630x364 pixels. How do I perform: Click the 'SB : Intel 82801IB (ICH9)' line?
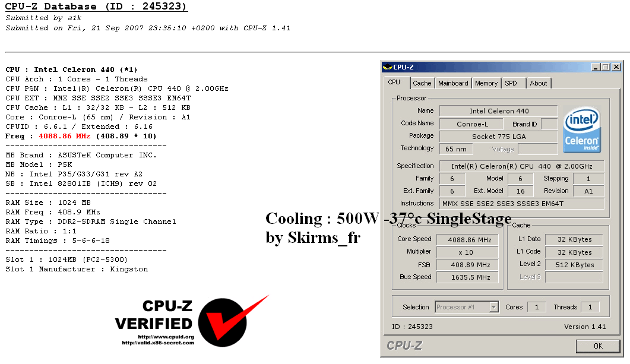[x=81, y=183]
